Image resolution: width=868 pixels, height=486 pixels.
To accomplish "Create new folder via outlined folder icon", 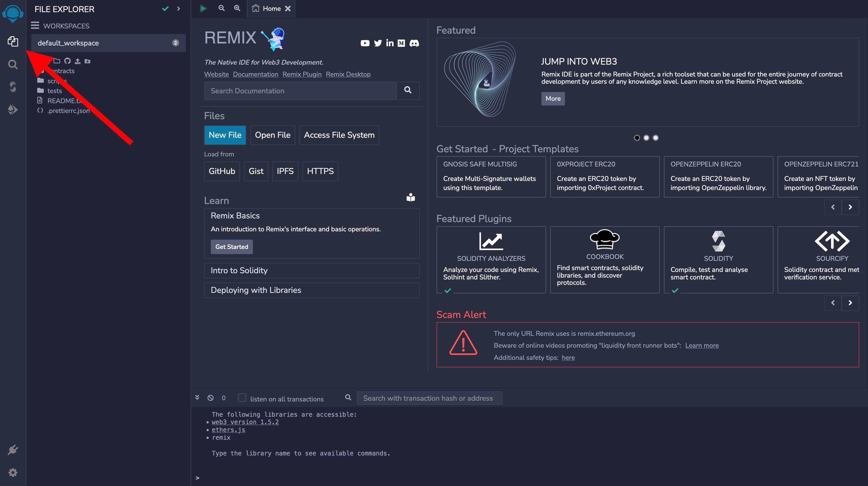I will tap(57, 61).
